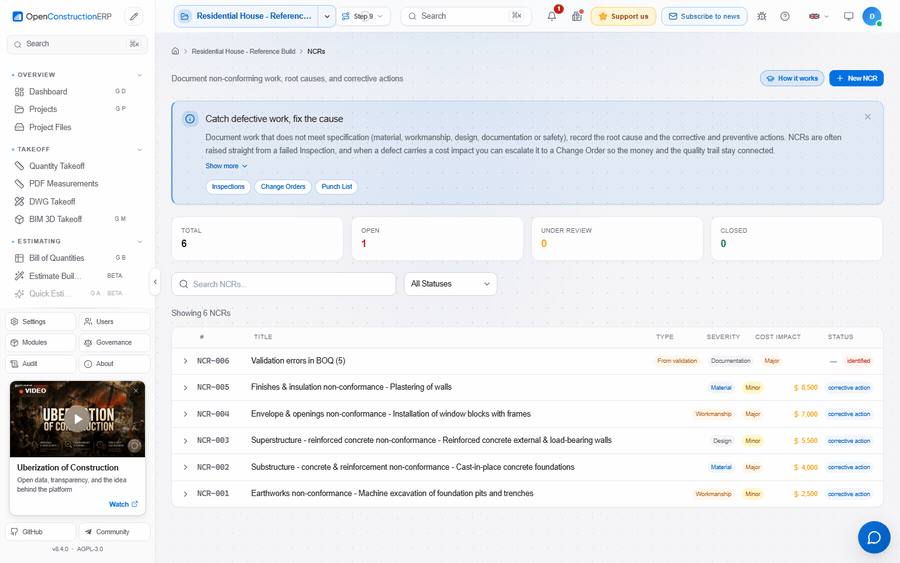This screenshot has height=563, width=900.
Task: Open Community link button
Action: click(114, 531)
